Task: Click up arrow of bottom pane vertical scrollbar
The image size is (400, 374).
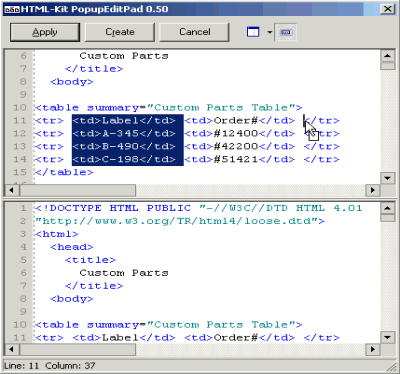Action: pos(387,208)
